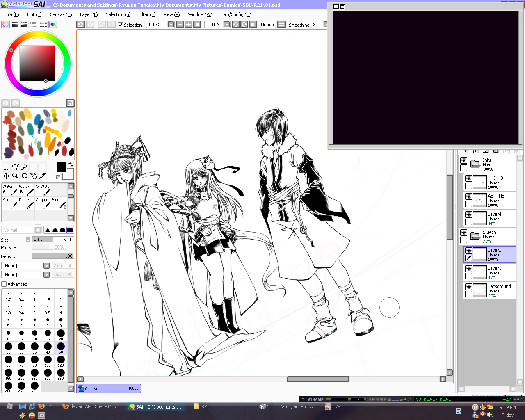Select the magic wand tool
525x420 pixels.
25,167
